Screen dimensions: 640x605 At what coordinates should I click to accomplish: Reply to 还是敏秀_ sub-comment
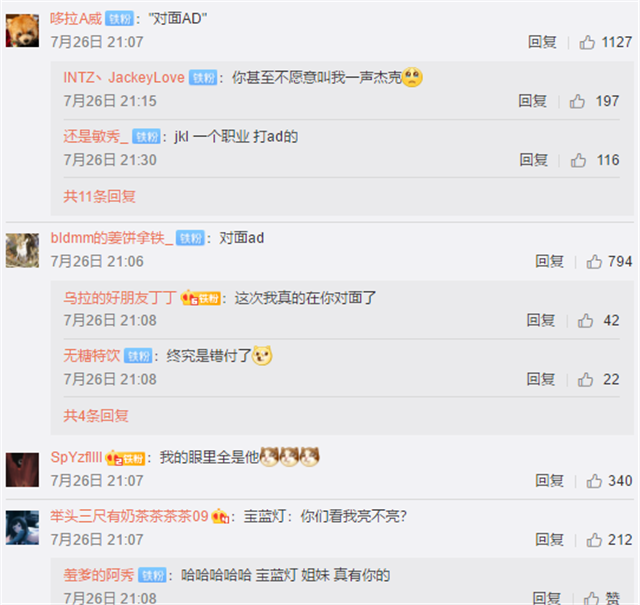pos(533,160)
